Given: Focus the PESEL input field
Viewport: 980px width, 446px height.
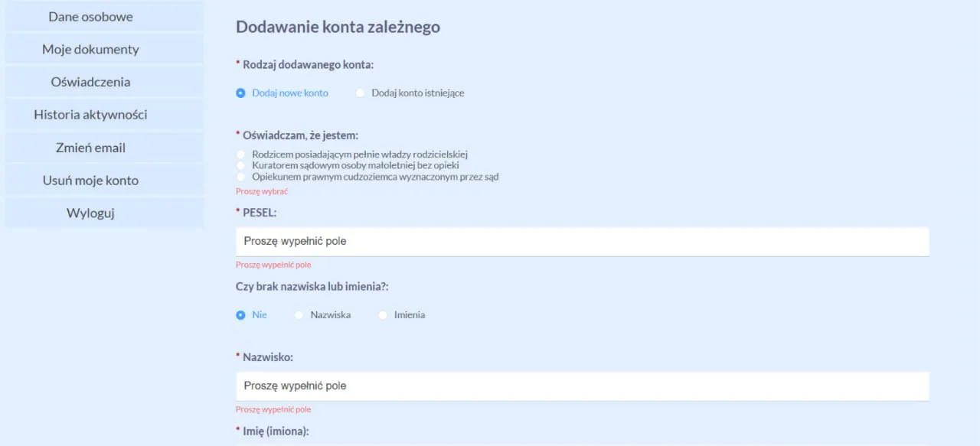Looking at the screenshot, I should (x=583, y=241).
